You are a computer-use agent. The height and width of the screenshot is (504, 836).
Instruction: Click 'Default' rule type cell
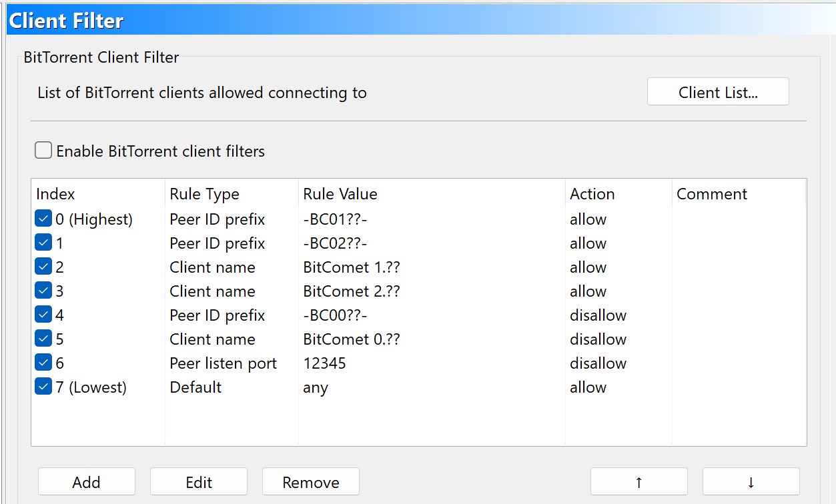pos(195,387)
